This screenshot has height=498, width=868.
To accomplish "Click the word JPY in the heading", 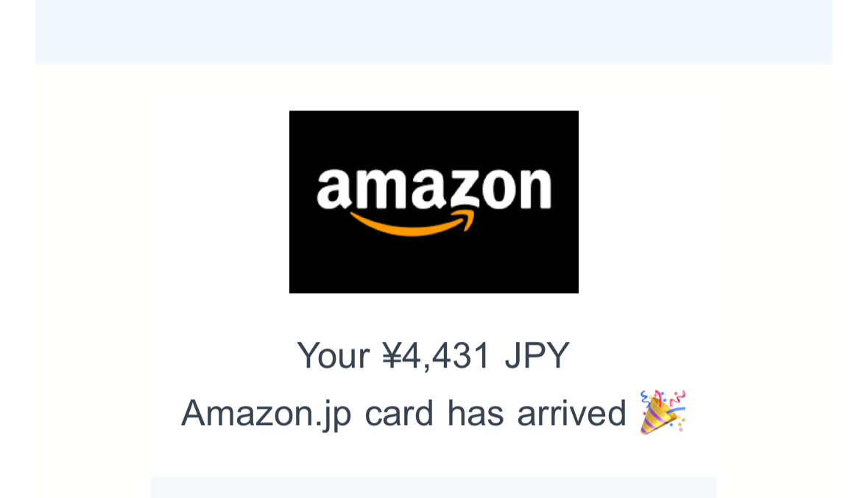I will click(x=537, y=355).
